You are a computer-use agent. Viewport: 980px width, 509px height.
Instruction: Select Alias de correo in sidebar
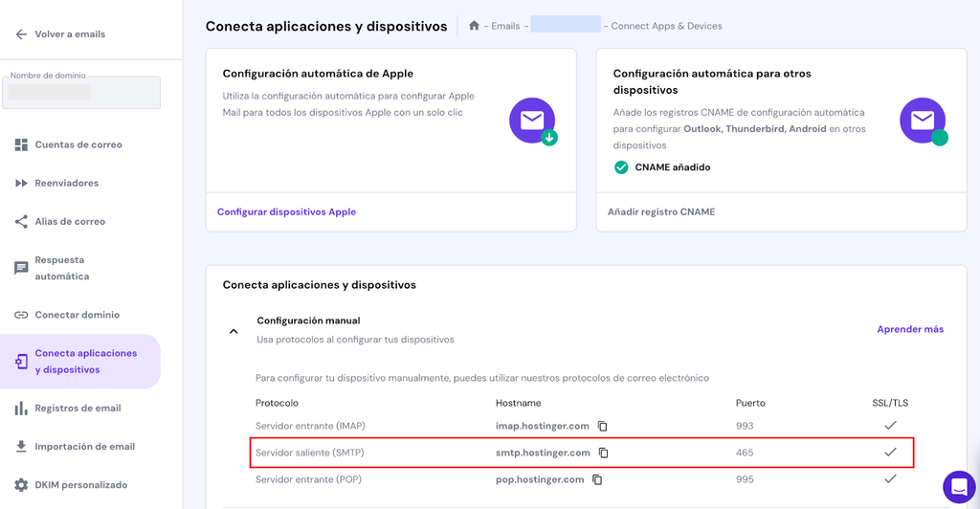pos(70,221)
